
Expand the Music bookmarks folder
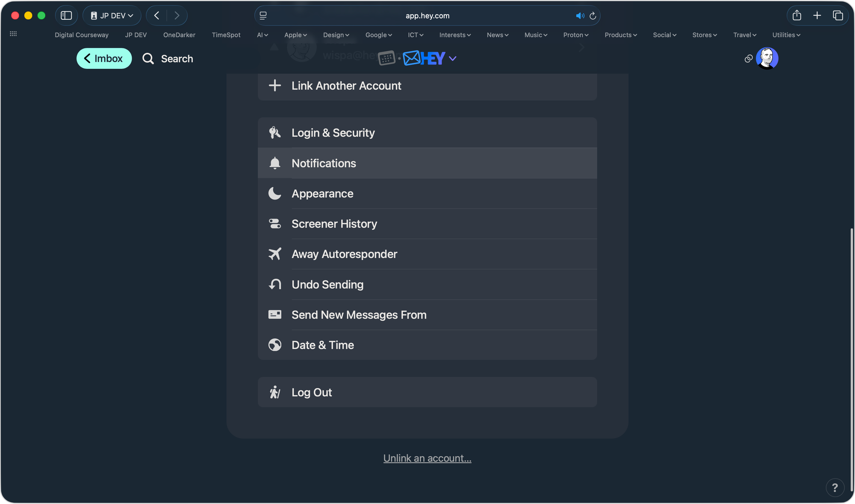point(536,35)
